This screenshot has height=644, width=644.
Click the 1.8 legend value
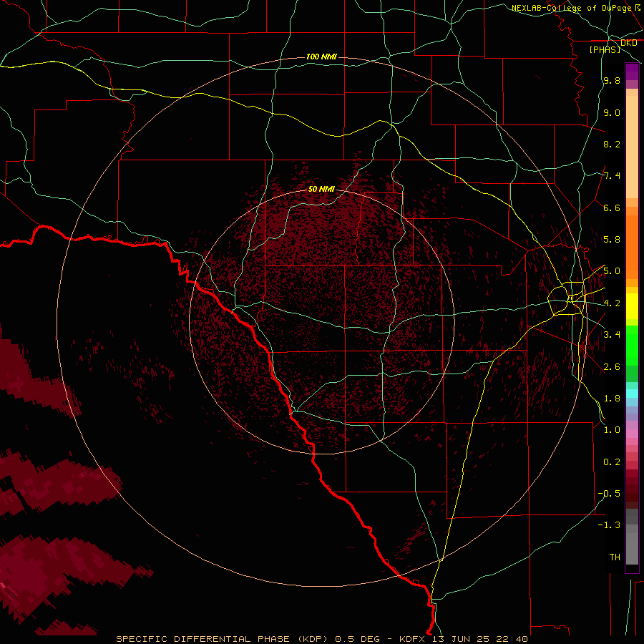612,399
